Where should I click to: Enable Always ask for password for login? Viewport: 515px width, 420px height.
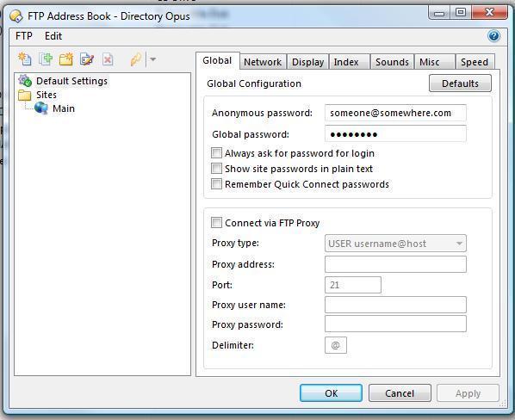pyautogui.click(x=216, y=153)
